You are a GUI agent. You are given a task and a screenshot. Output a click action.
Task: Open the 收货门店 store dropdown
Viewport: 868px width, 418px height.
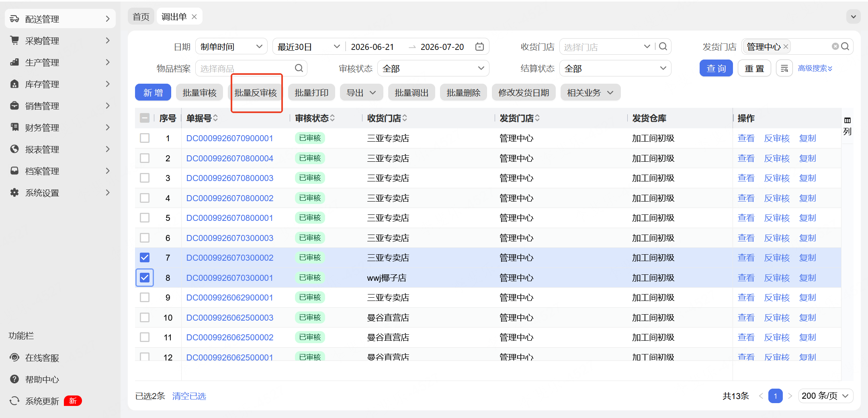647,47
